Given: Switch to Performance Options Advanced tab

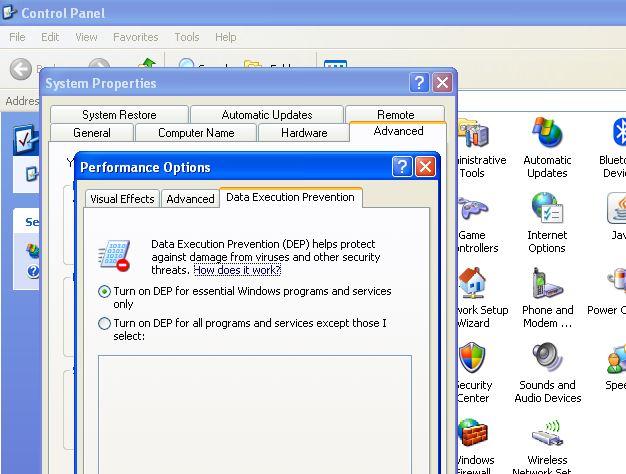Looking at the screenshot, I should click(x=190, y=198).
